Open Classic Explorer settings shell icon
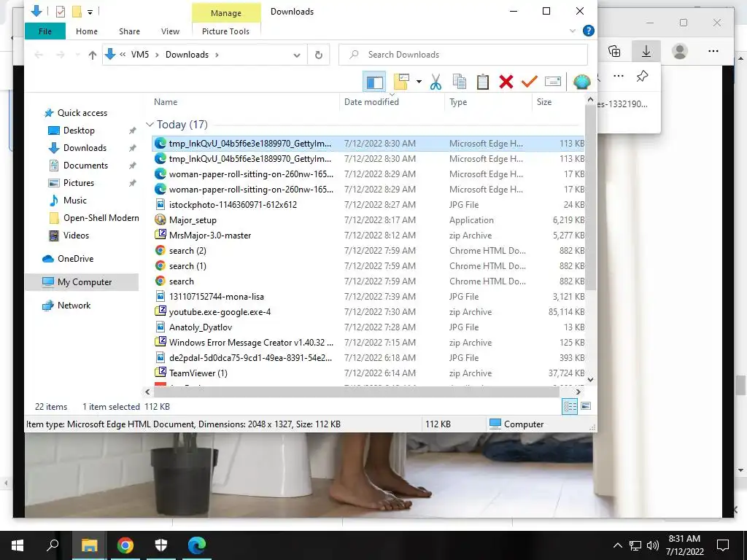Screen dimensions: 747x560 pyautogui.click(x=581, y=82)
